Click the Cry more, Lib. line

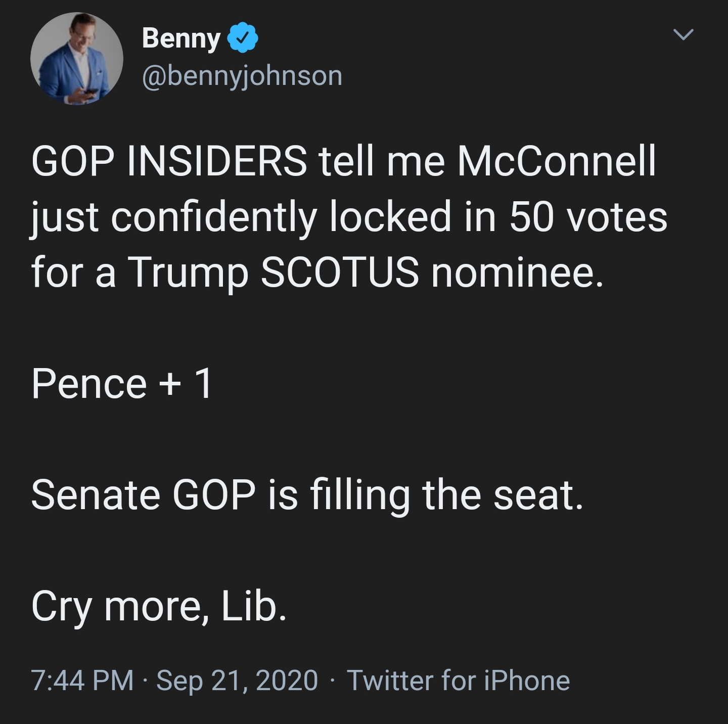point(159,608)
